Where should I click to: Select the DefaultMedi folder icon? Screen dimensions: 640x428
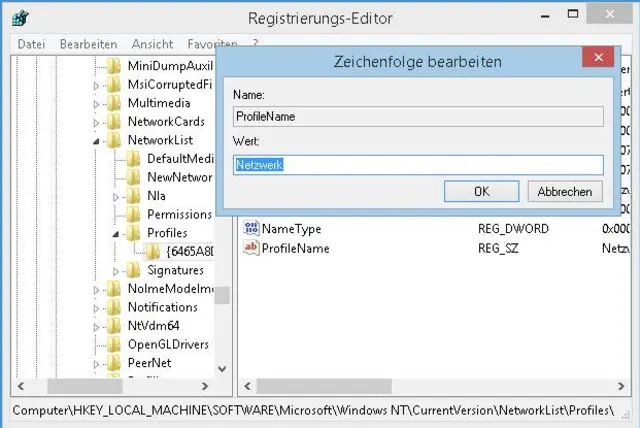tap(133, 159)
